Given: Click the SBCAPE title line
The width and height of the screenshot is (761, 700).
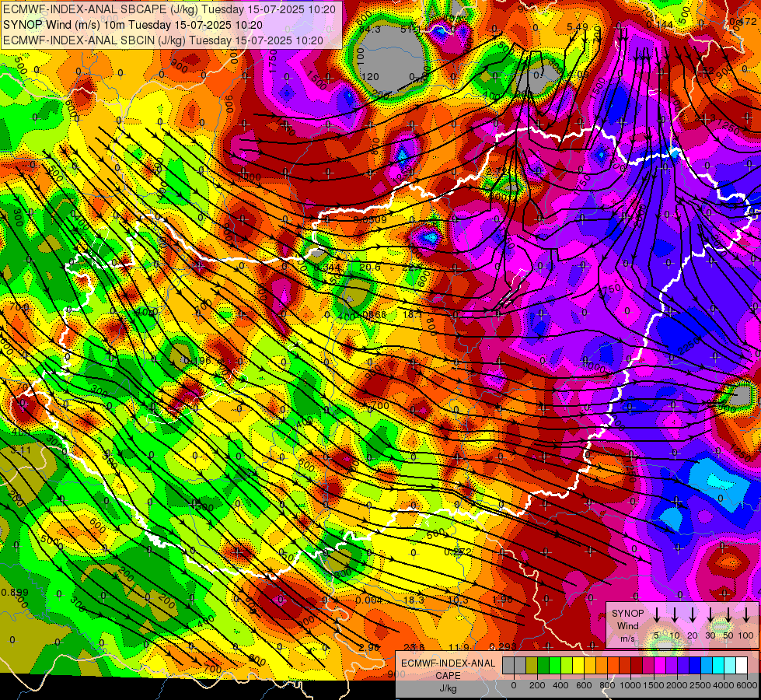Looking at the screenshot, I should [169, 9].
